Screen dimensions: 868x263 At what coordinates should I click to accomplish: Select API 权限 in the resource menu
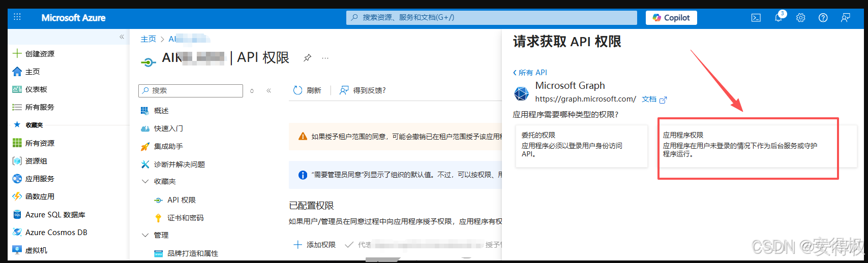point(182,200)
